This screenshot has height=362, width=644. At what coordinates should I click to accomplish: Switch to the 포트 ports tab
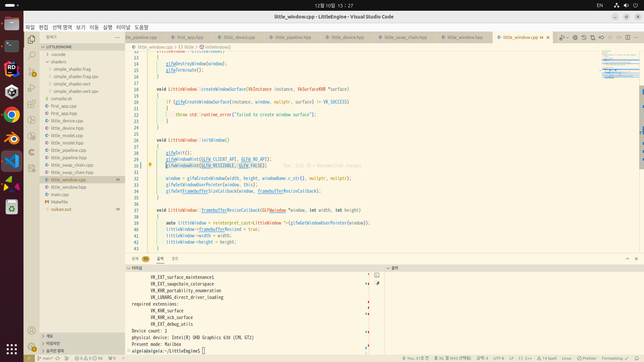pos(175,259)
